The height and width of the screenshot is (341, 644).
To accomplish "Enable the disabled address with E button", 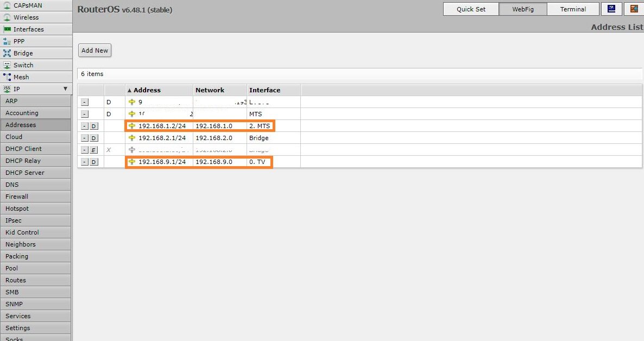I will pos(93,150).
